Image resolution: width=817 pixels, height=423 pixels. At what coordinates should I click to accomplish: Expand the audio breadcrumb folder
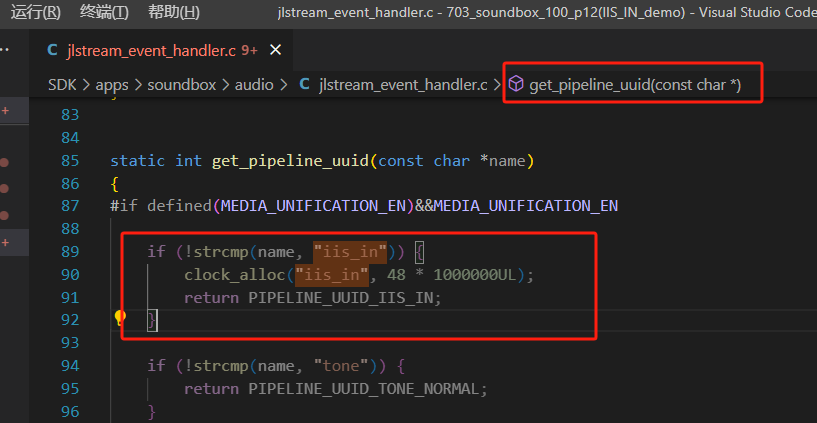(254, 84)
